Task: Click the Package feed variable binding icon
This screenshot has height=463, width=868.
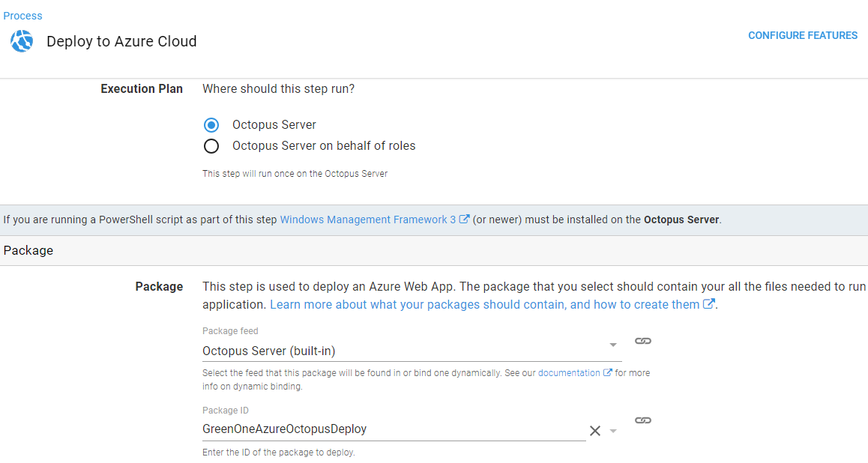Action: coord(642,341)
